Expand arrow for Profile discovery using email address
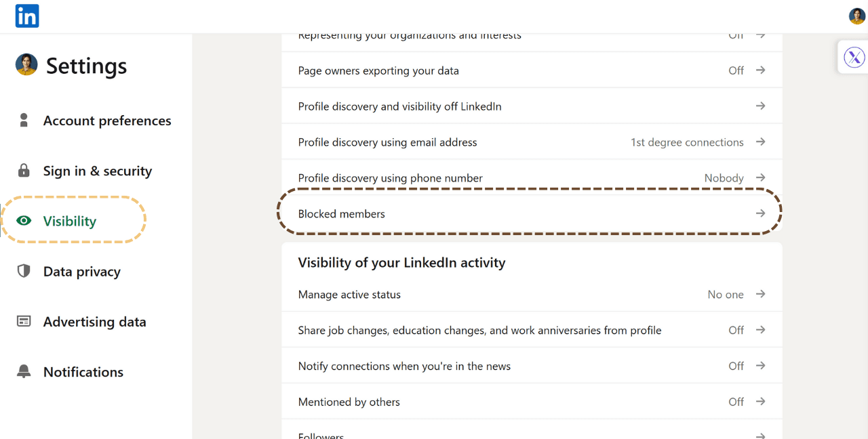868x439 pixels. (x=760, y=142)
